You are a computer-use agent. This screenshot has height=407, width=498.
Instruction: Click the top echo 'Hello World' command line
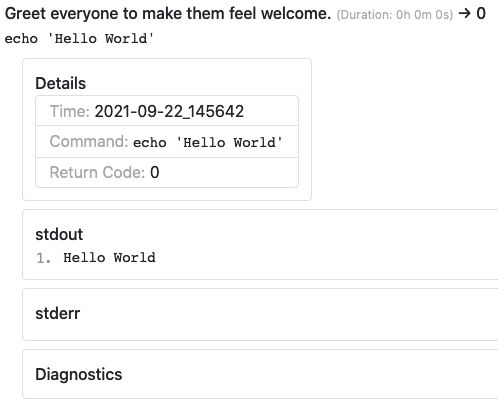point(79,39)
